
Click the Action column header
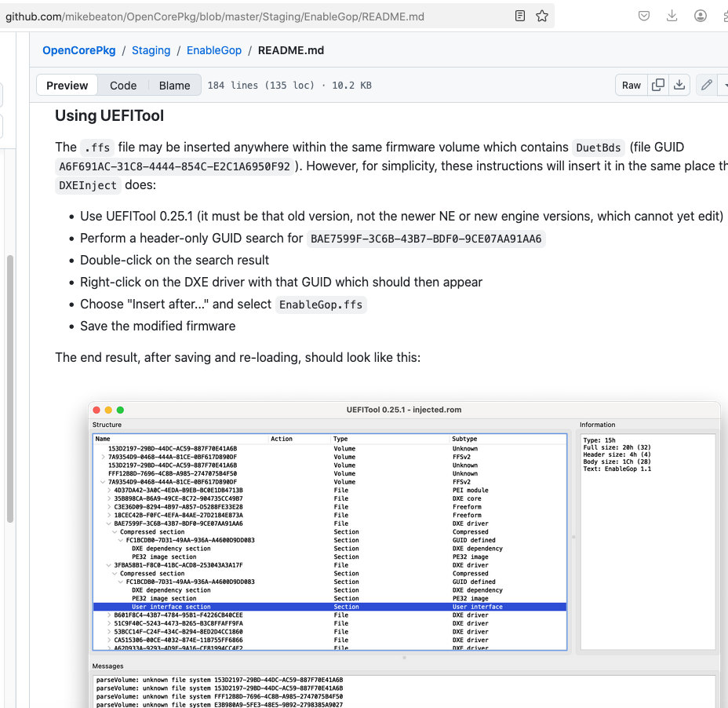pyautogui.click(x=299, y=439)
